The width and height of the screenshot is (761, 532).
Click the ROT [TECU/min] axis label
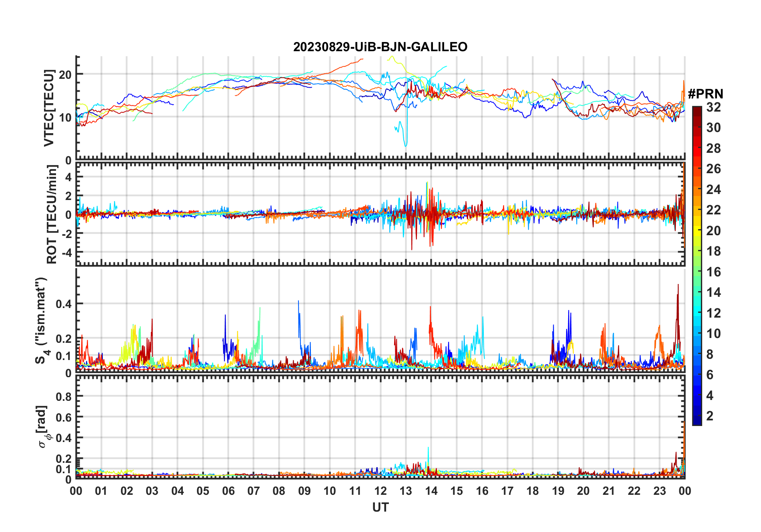tap(52, 214)
